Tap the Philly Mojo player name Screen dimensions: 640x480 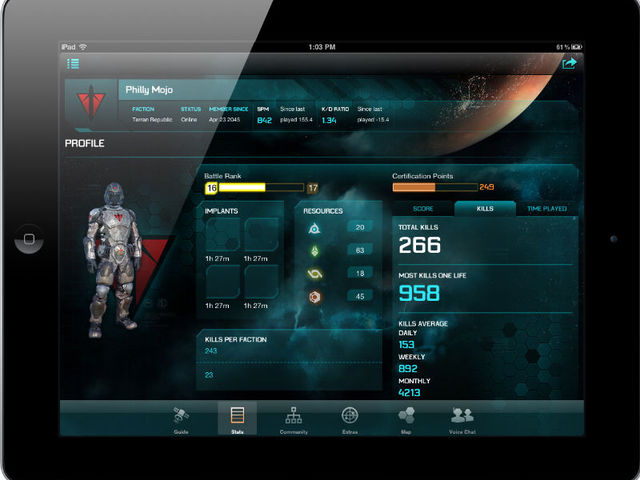(x=149, y=90)
